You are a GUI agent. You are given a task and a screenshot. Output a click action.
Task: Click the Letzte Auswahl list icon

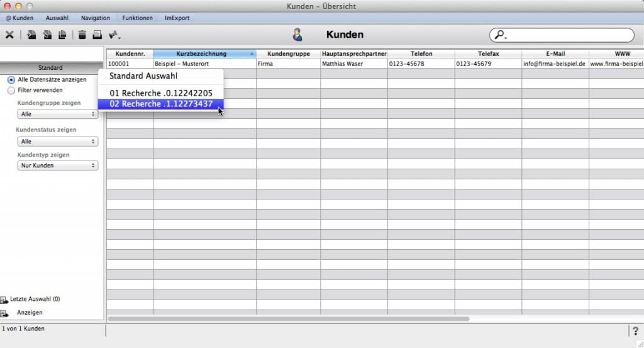pos(4,300)
